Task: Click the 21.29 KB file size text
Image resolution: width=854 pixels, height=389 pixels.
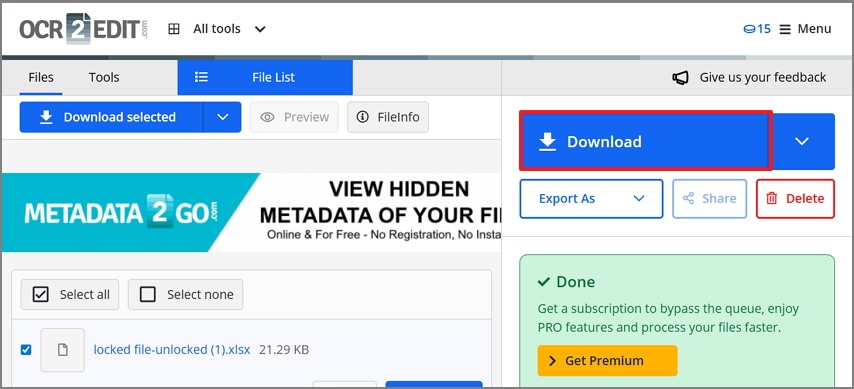Action: click(284, 350)
